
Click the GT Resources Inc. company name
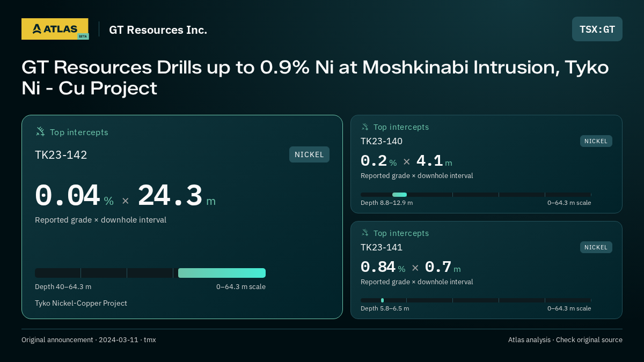pyautogui.click(x=158, y=30)
